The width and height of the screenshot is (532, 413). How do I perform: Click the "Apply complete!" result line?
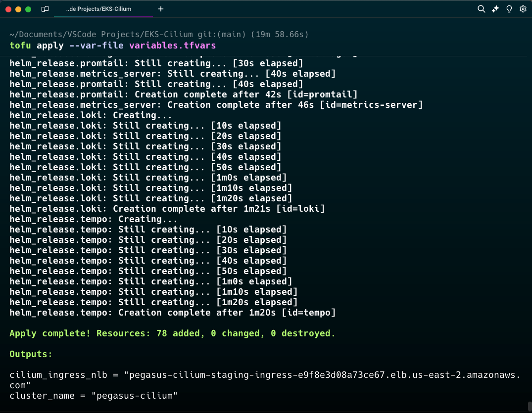(172, 333)
